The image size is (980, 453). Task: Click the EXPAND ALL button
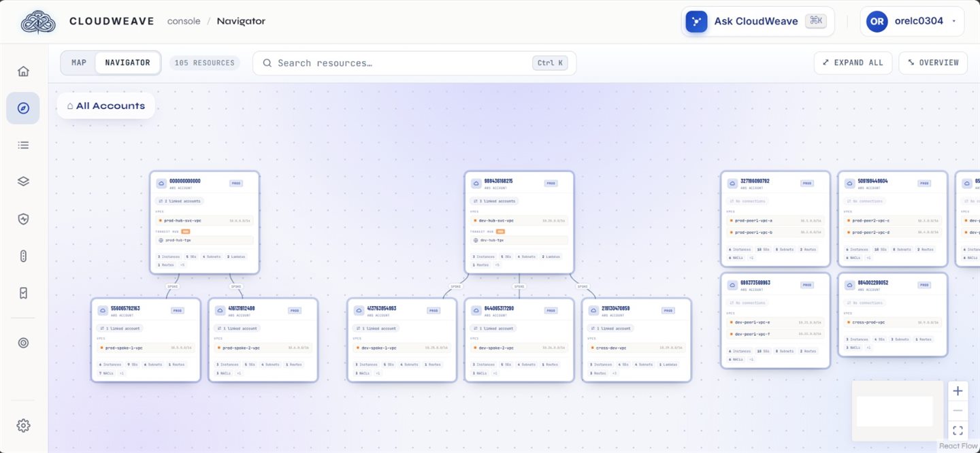(x=853, y=63)
